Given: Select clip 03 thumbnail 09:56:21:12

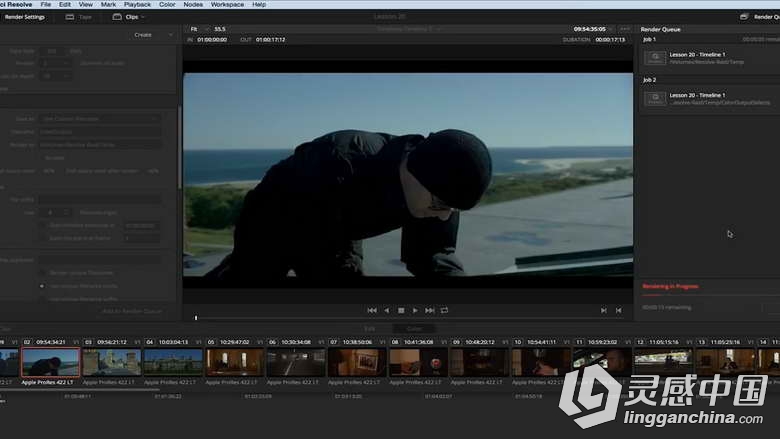Looking at the screenshot, I should [x=112, y=362].
